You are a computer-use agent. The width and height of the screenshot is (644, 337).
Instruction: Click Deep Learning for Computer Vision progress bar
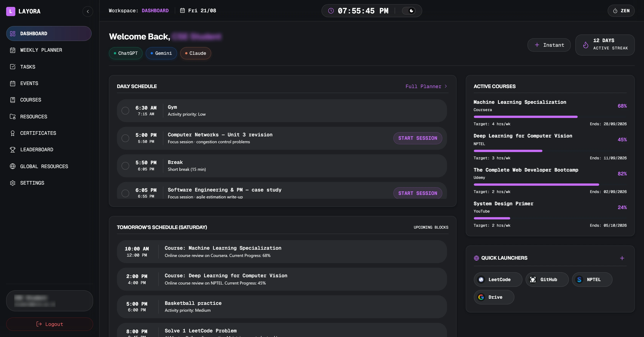coord(550,151)
